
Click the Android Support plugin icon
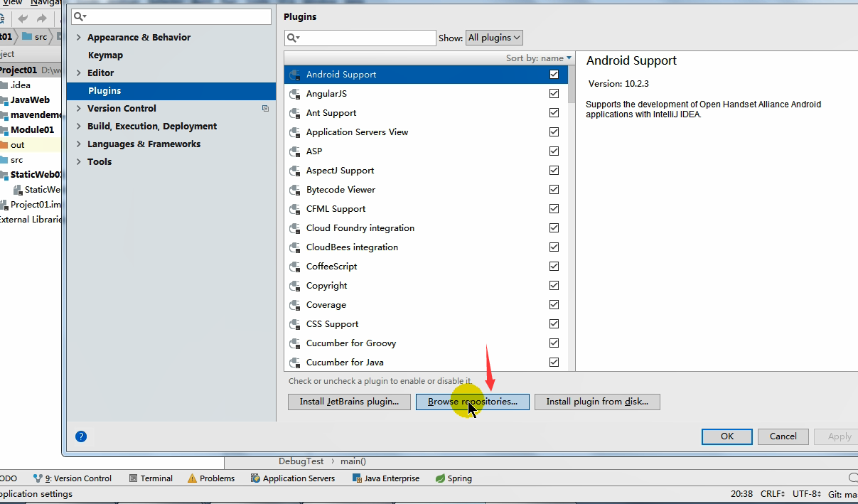point(295,75)
